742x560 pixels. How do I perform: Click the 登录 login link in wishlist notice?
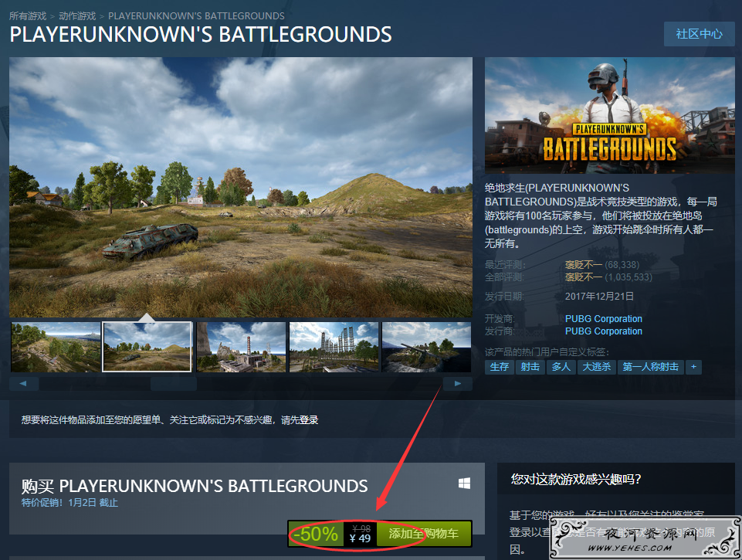coord(309,420)
